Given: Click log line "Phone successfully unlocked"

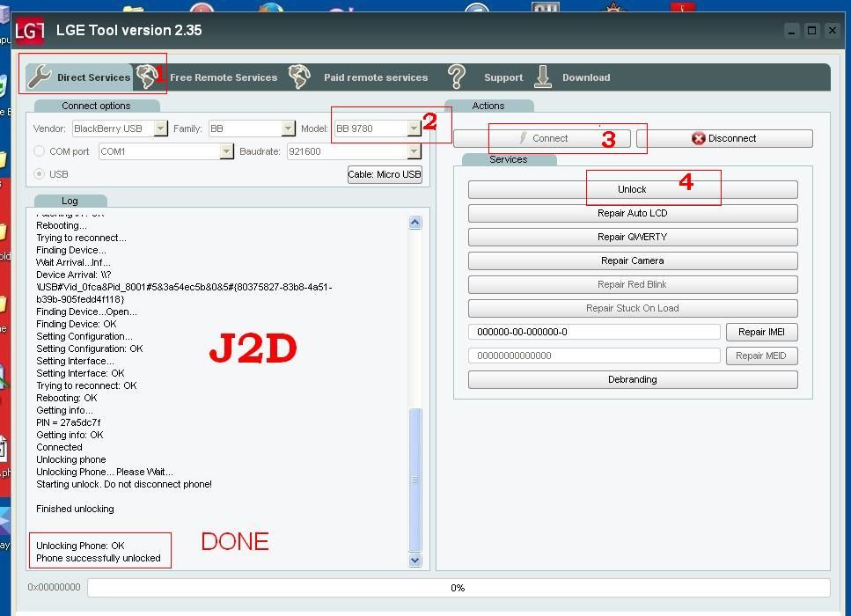Looking at the screenshot, I should (x=99, y=558).
